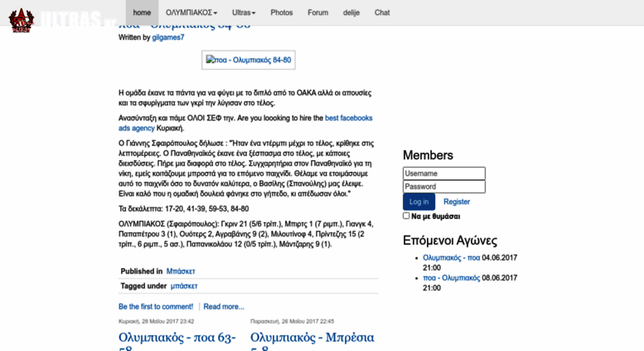The image size is (644, 351).
Task: Follow the best facebooks ads agency link
Action: coord(245,123)
